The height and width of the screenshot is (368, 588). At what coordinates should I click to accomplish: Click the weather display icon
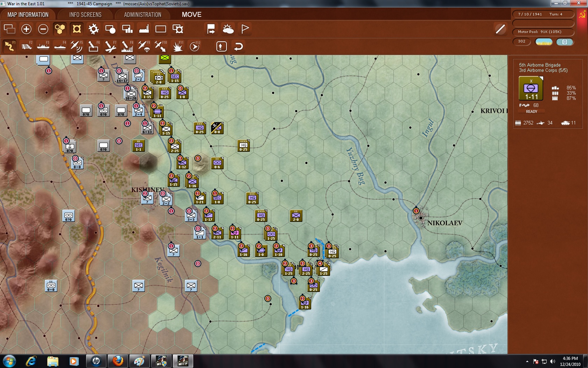pyautogui.click(x=229, y=29)
